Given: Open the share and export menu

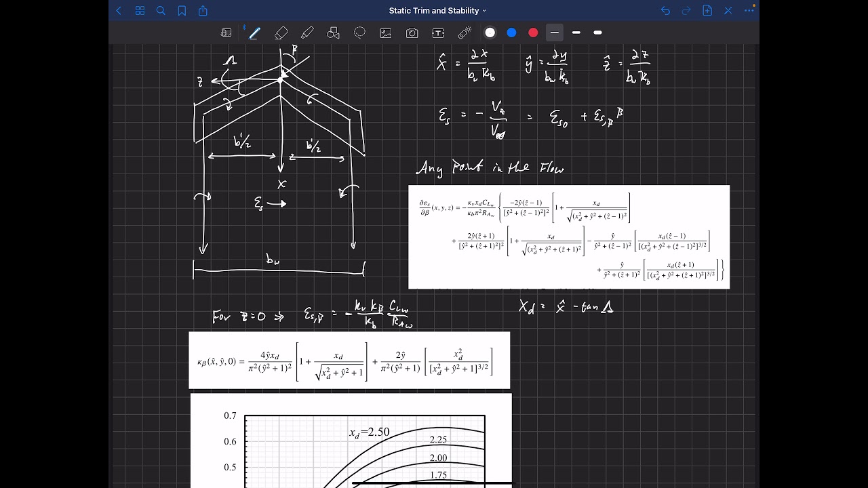Looking at the screenshot, I should [x=203, y=11].
